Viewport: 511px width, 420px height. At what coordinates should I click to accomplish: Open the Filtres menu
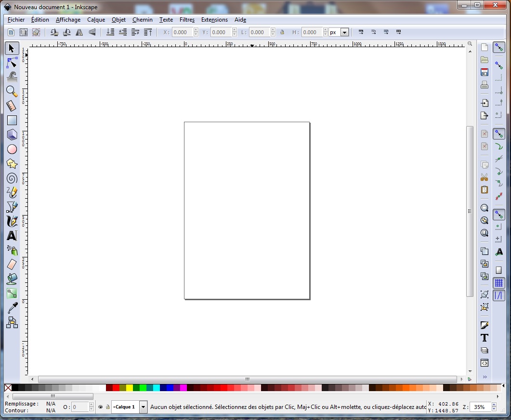[x=187, y=20]
